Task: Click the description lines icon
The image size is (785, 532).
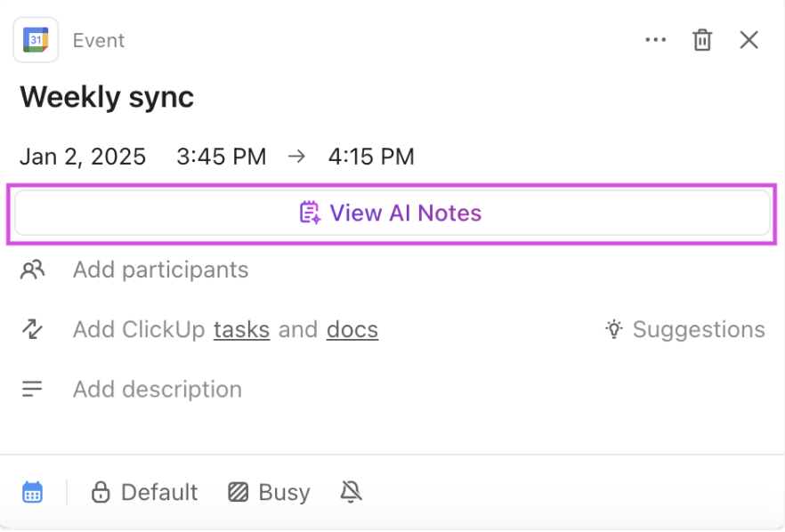Action: pos(33,390)
